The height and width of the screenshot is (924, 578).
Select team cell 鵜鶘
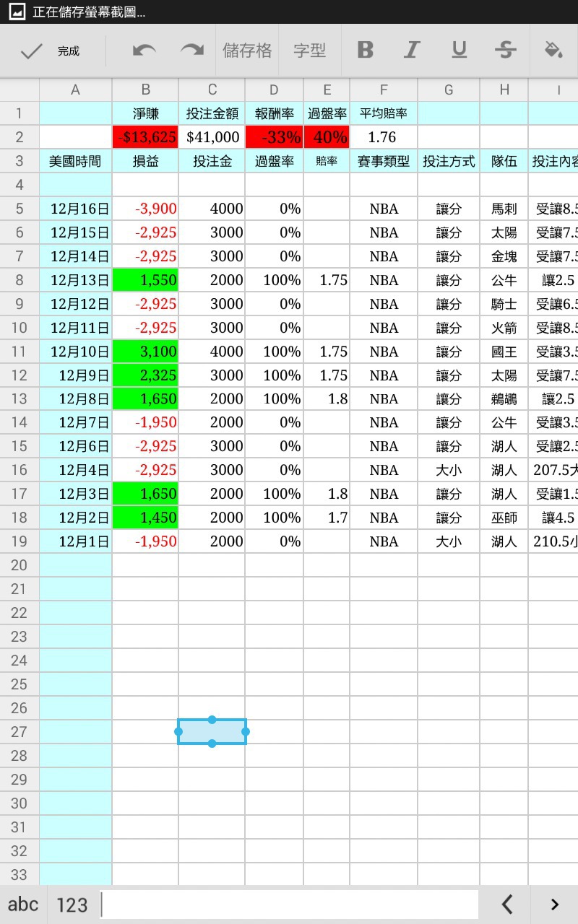point(504,399)
